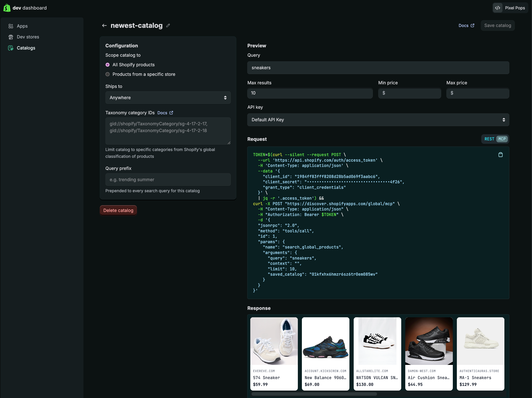
Task: Open the MA-1 Sneakers product thumbnail
Action: [480, 341]
